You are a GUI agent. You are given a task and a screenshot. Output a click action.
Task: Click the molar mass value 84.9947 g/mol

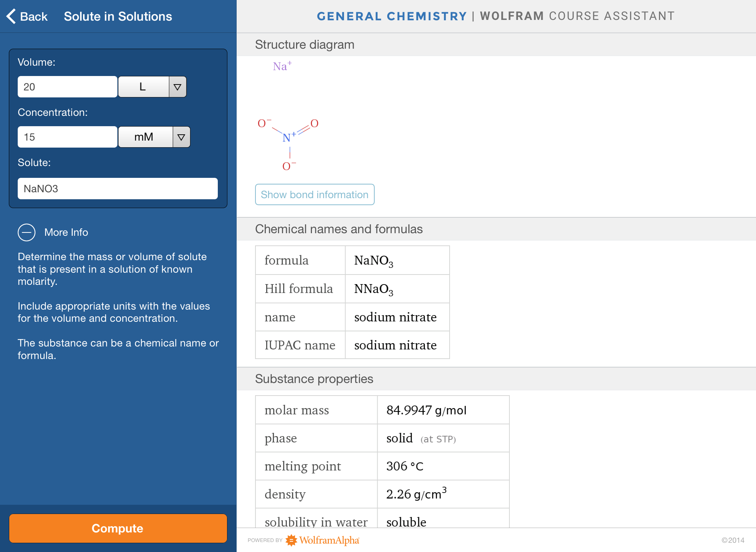pyautogui.click(x=426, y=410)
